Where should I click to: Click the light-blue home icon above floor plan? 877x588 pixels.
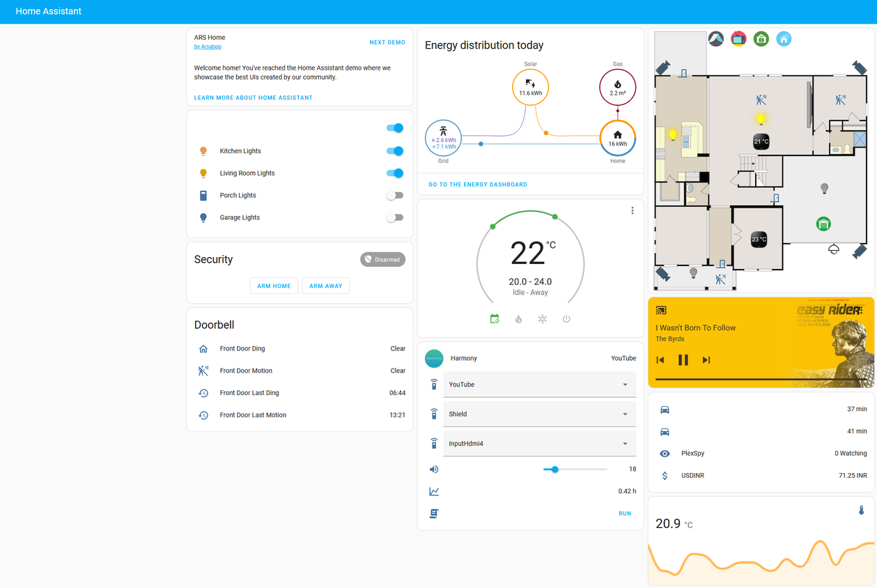pyautogui.click(x=784, y=39)
